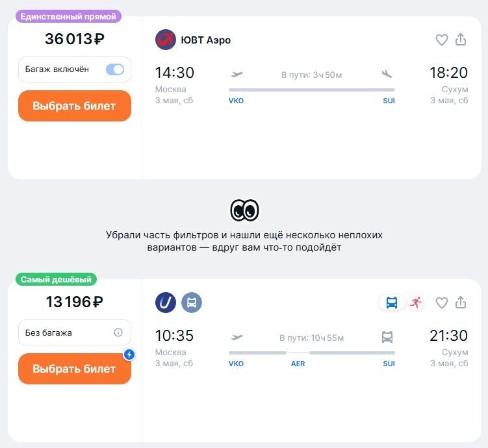
Task: Click the AER layover airport code
Action: tap(298, 364)
